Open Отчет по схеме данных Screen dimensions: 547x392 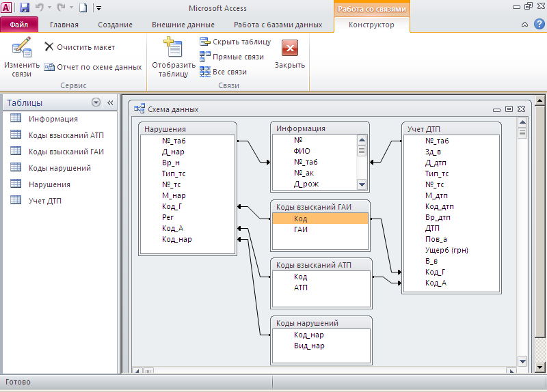click(93, 67)
